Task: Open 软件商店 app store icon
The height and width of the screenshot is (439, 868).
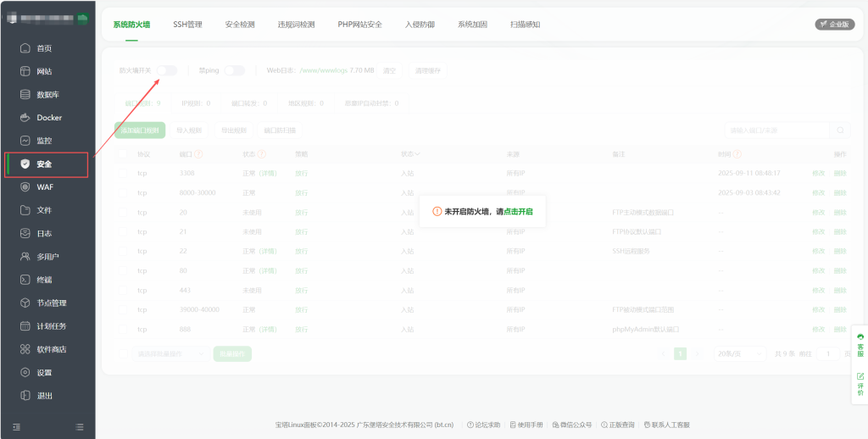Action: tap(25, 349)
